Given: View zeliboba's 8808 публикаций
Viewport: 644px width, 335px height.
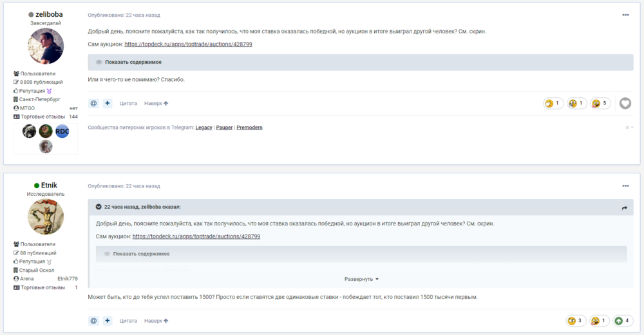Looking at the screenshot, I should 38,82.
